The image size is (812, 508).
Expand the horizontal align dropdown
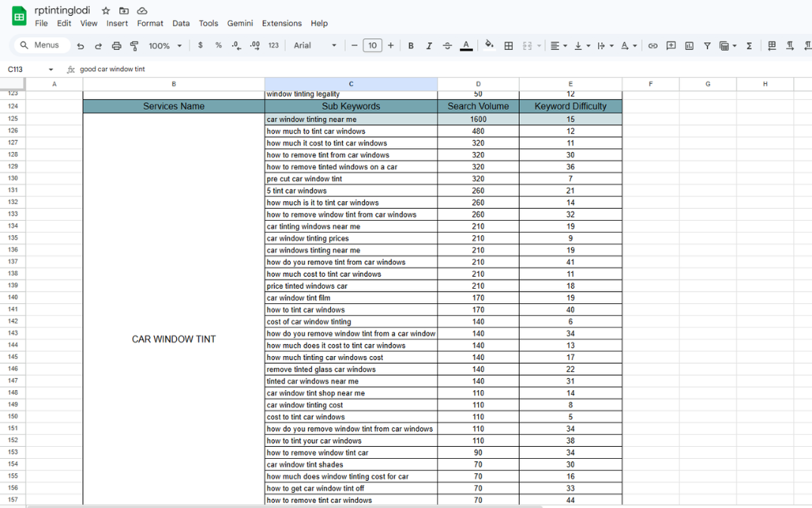click(558, 46)
